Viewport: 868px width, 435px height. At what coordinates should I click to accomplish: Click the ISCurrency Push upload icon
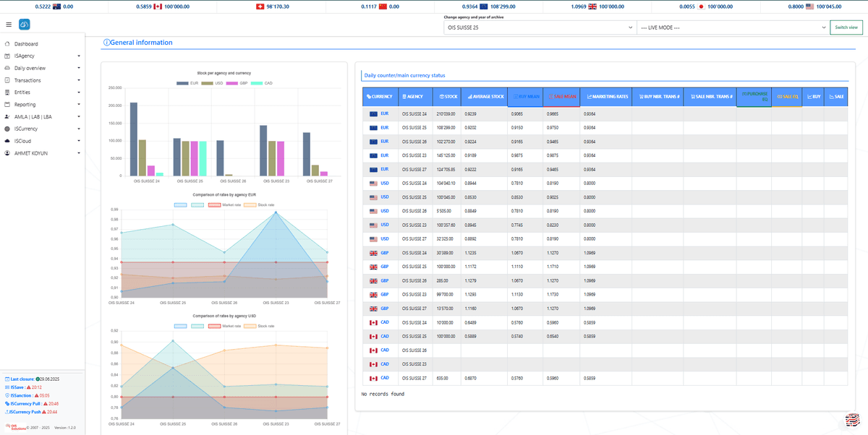pos(6,411)
